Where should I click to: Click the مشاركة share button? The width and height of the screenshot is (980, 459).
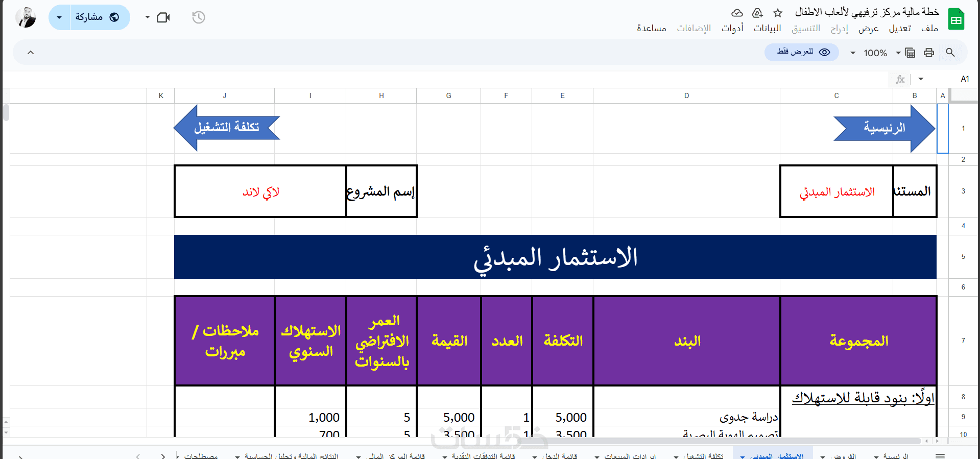point(100,17)
